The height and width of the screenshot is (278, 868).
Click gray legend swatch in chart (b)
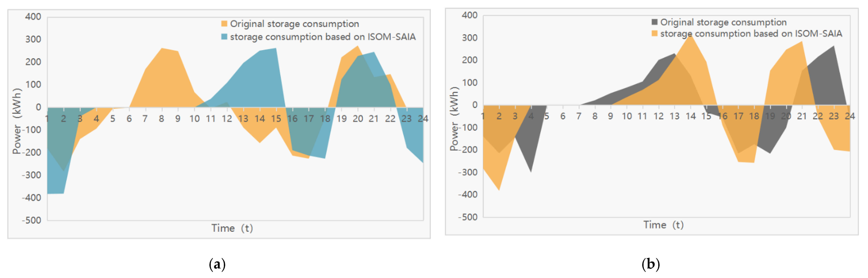pos(654,22)
